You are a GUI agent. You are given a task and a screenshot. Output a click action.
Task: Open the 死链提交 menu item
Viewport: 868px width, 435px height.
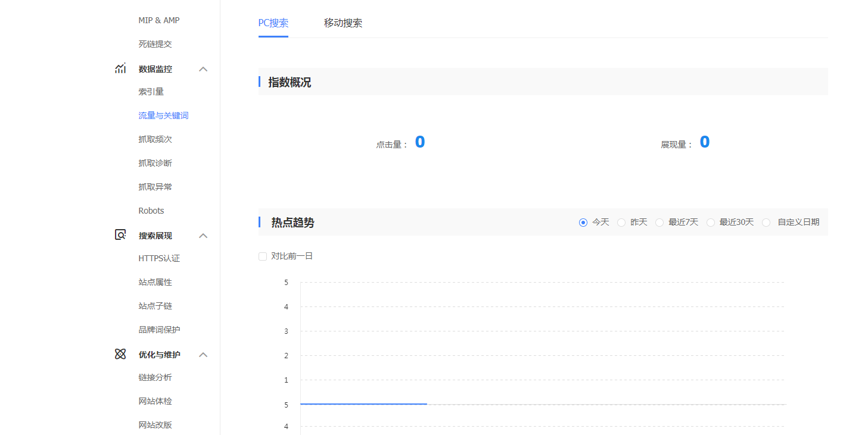tap(155, 44)
